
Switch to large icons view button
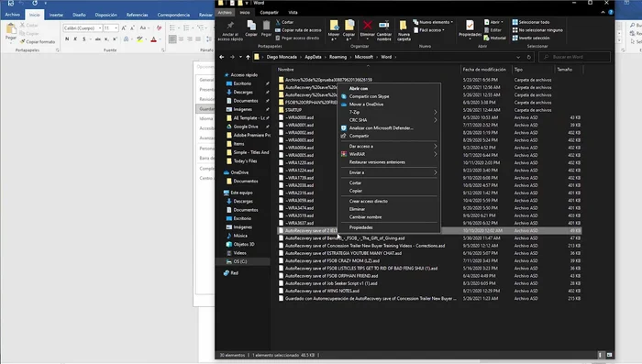(x=609, y=355)
